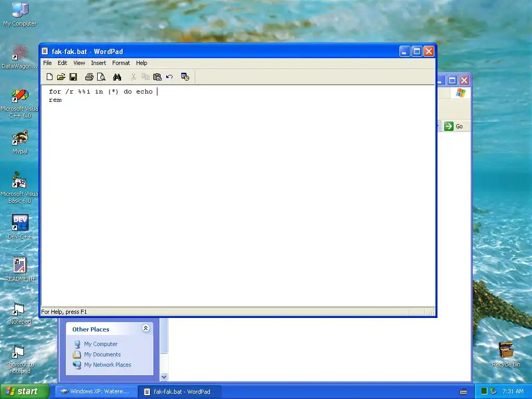The width and height of the screenshot is (532, 399).
Task: Open the Edit menu
Action: [62, 63]
